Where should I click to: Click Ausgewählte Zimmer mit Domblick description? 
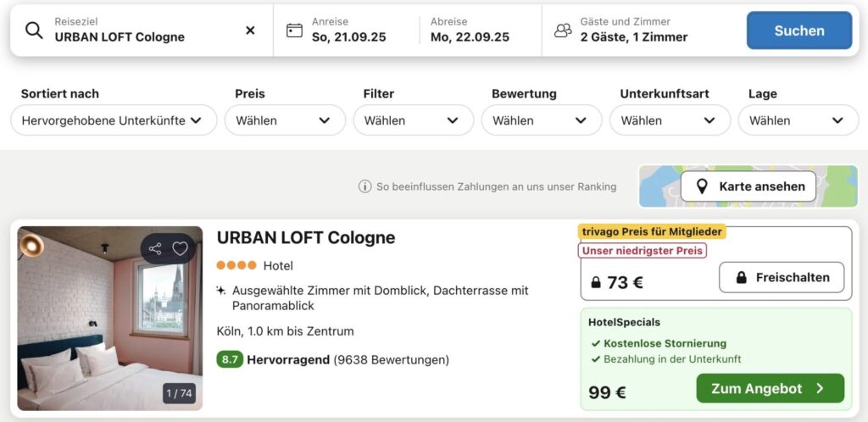381,298
